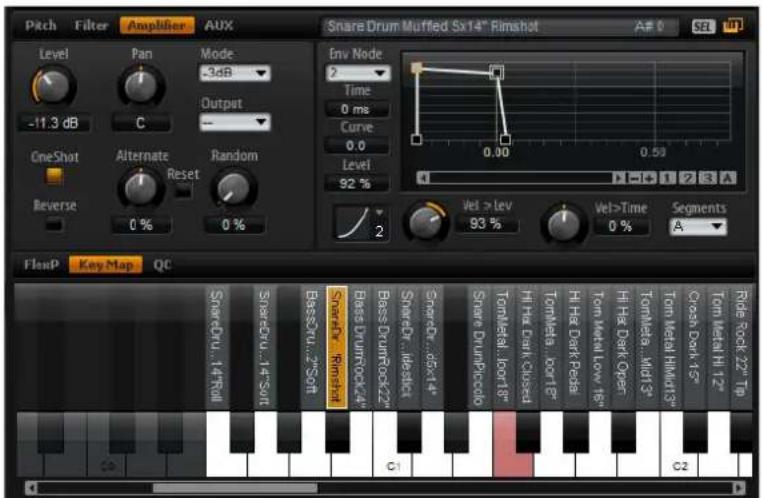762x498 pixels.
Task: Select the Hi Hat Dark Pedal mapping
Action: [x=574, y=347]
